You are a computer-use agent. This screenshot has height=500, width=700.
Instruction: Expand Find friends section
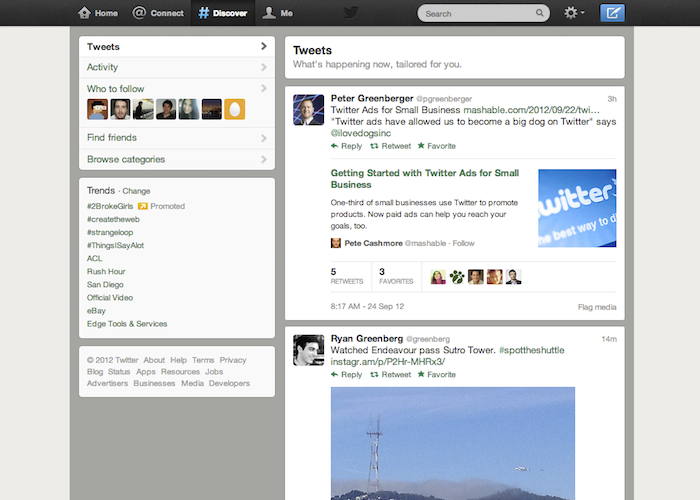pyautogui.click(x=177, y=137)
